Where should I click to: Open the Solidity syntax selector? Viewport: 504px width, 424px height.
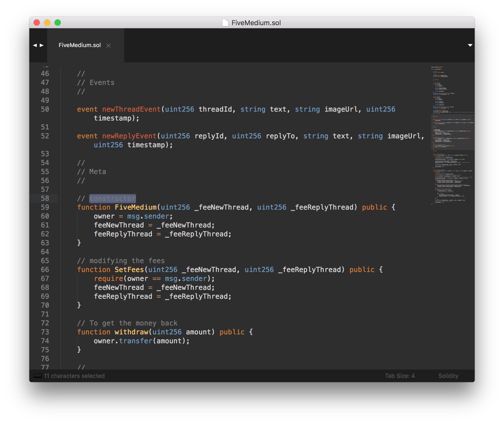point(448,376)
